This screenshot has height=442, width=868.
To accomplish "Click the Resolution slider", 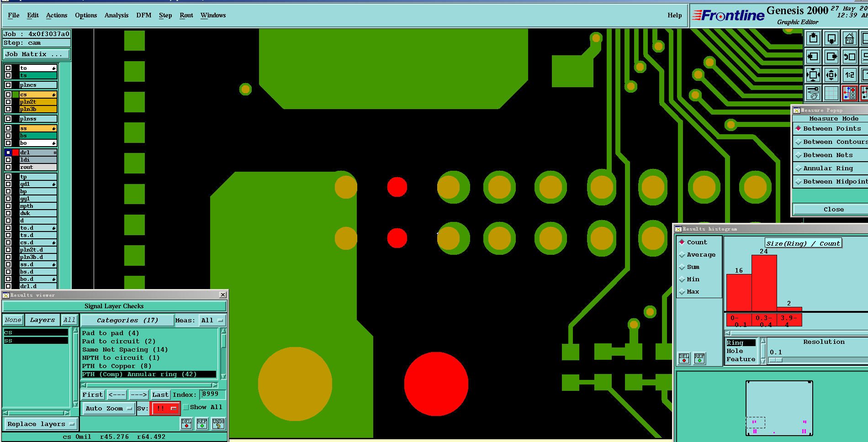I will pos(818,360).
